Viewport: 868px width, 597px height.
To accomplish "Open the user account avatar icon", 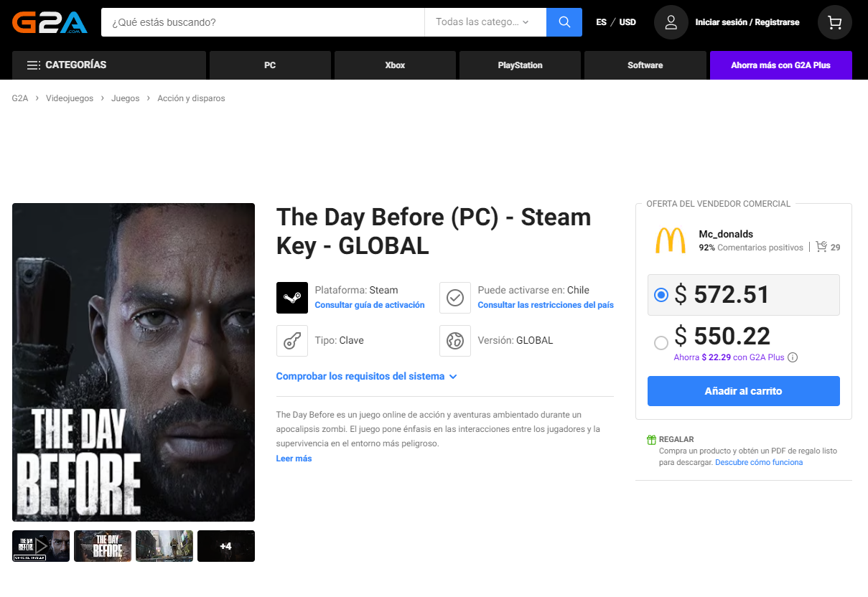I will (x=671, y=22).
